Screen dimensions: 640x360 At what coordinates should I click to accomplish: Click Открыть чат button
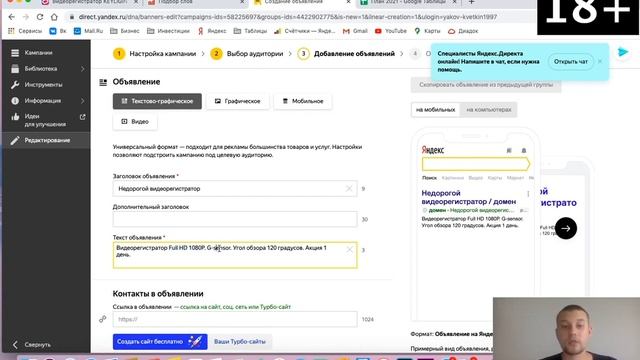pyautogui.click(x=571, y=62)
